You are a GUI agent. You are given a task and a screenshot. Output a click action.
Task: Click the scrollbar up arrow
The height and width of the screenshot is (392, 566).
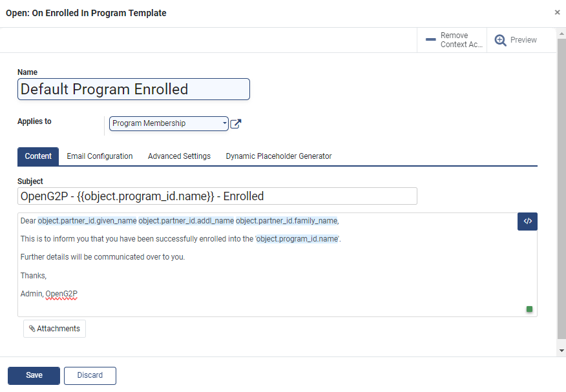(561, 34)
